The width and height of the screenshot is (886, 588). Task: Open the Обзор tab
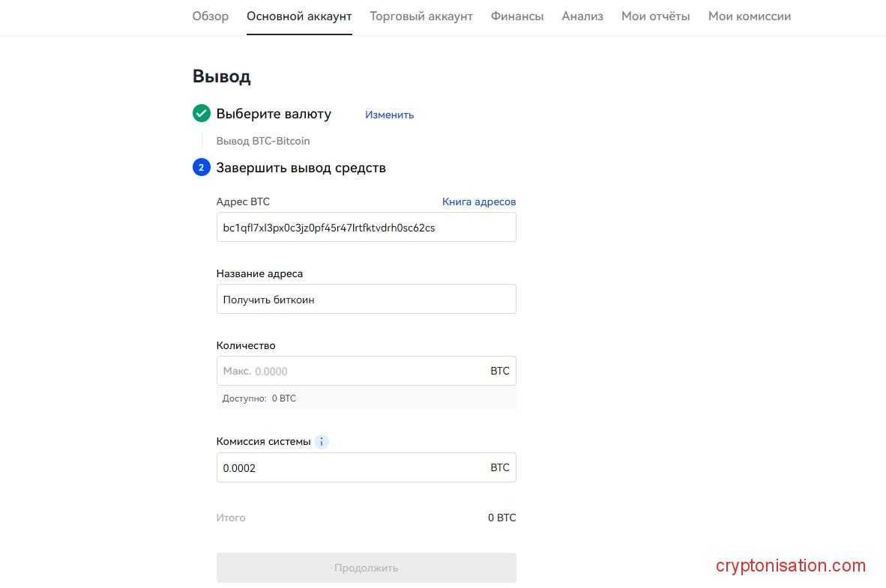[x=211, y=16]
